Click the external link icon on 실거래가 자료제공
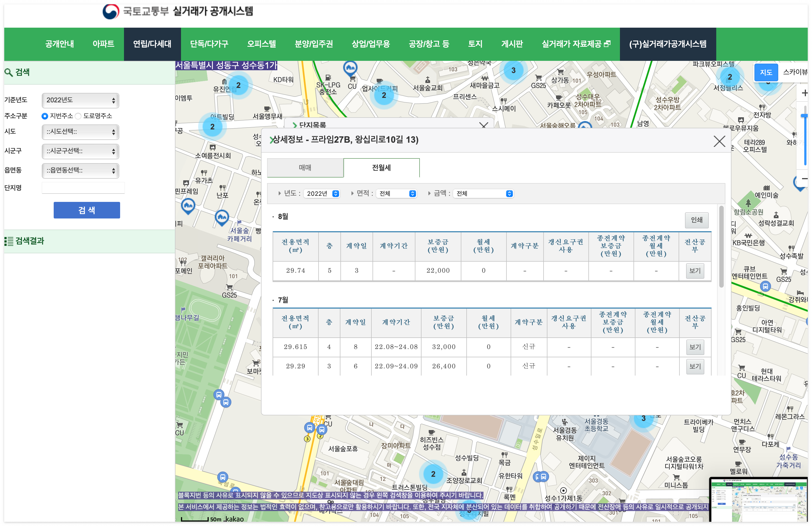The image size is (812, 526). coord(607,44)
